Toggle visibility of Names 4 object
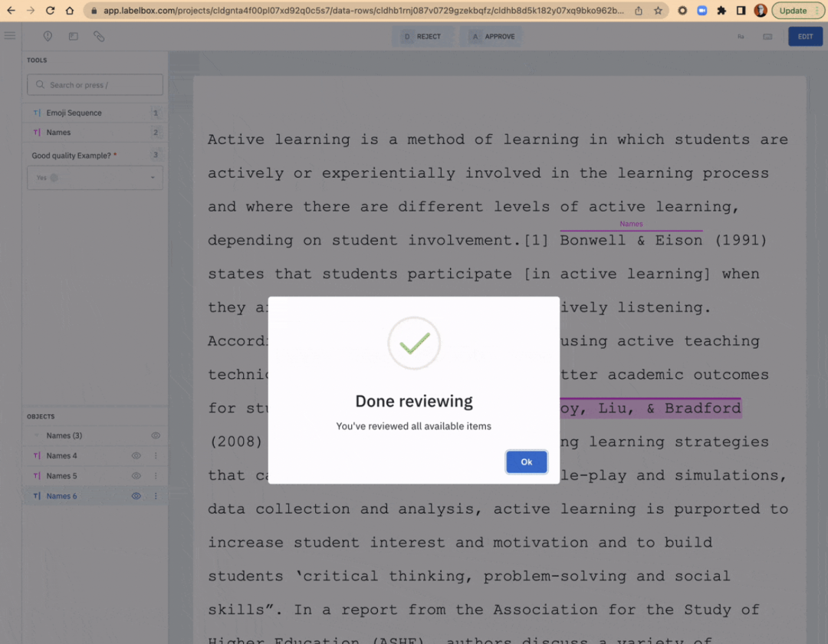The height and width of the screenshot is (644, 828). [x=136, y=455]
